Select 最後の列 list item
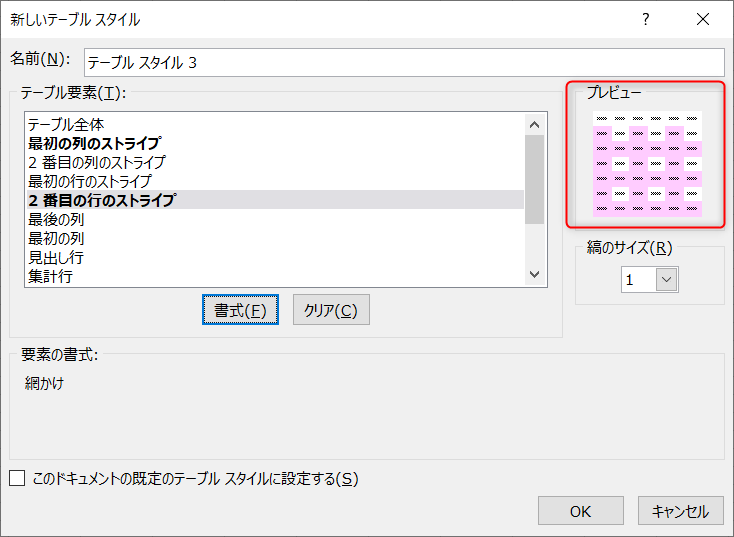This screenshot has width=734, height=537. [x=275, y=219]
